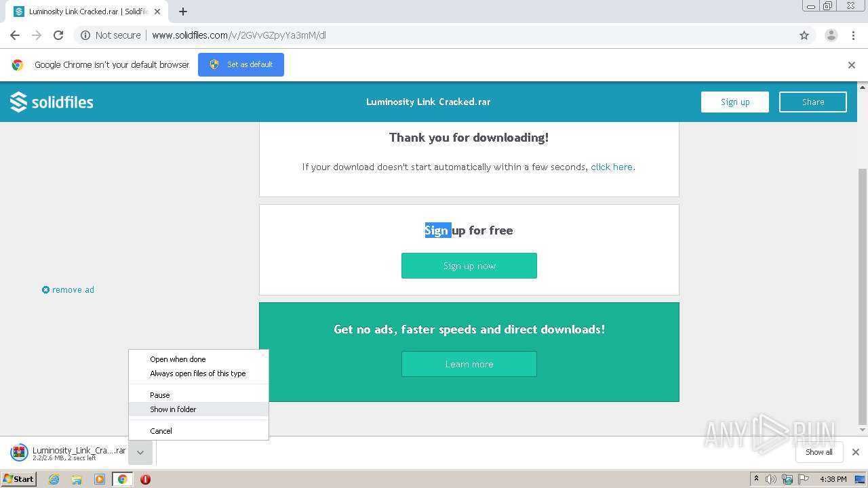This screenshot has width=868, height=488.
Task: Close the downloads bar
Action: tap(856, 452)
